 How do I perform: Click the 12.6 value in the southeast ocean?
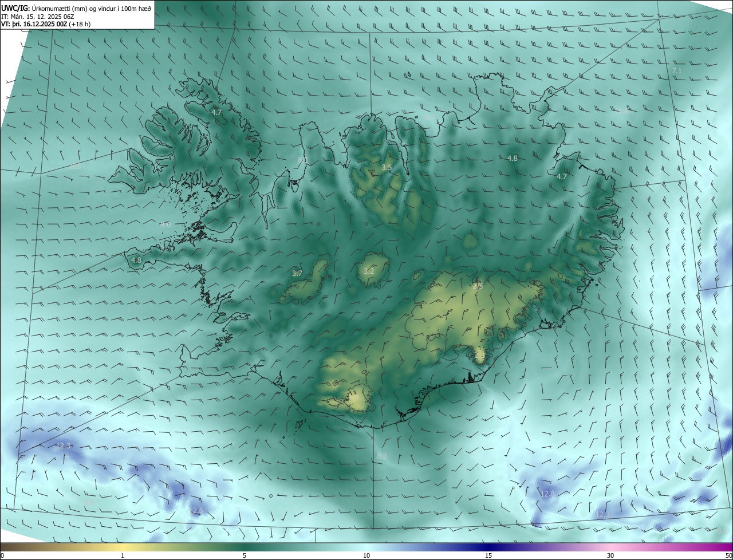coord(548,494)
